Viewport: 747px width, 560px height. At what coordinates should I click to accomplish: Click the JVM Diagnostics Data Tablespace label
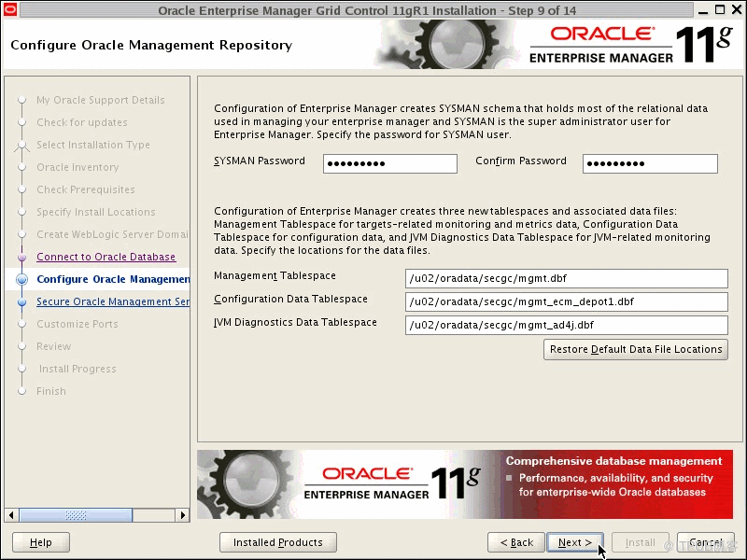coord(295,322)
